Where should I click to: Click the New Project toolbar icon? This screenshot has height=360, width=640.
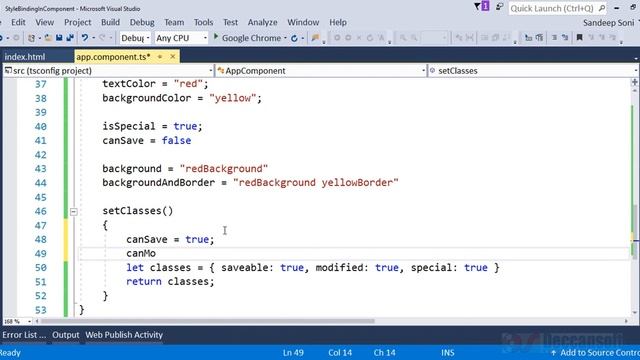pyautogui.click(x=31, y=38)
